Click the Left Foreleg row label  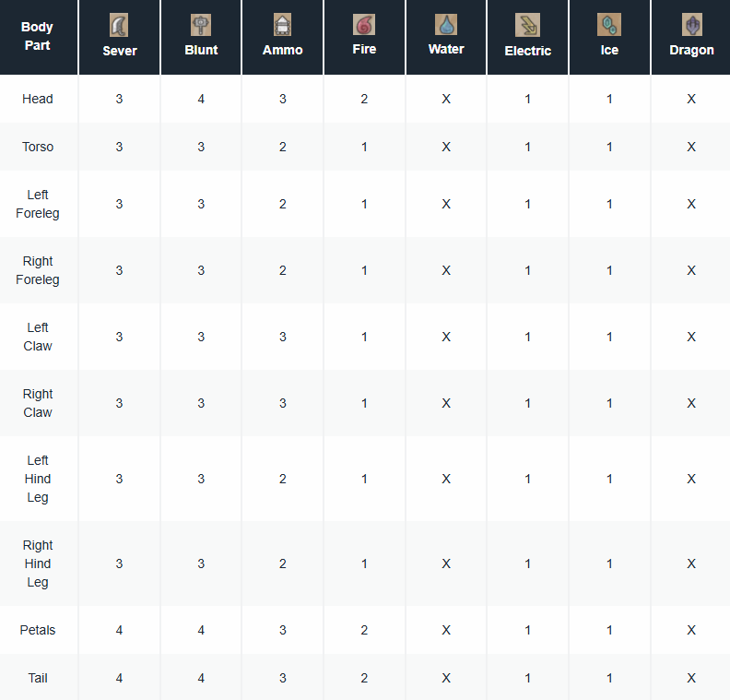coord(38,204)
